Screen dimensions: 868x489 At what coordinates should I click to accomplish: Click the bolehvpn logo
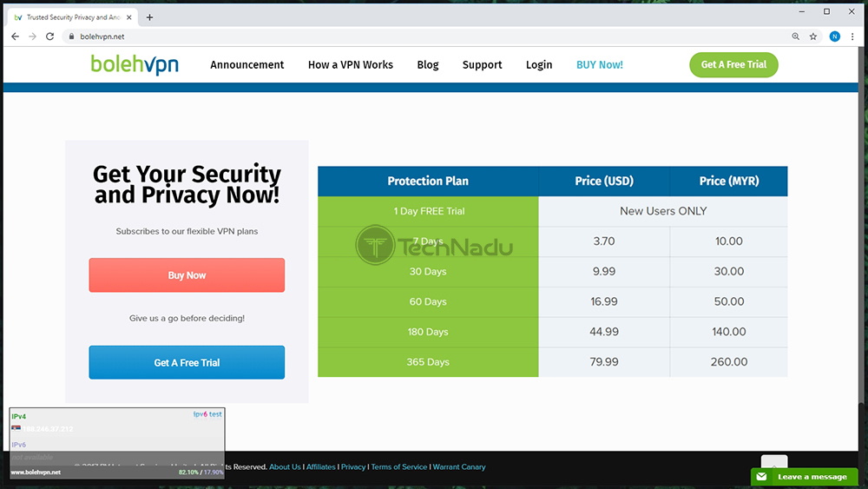tap(135, 65)
